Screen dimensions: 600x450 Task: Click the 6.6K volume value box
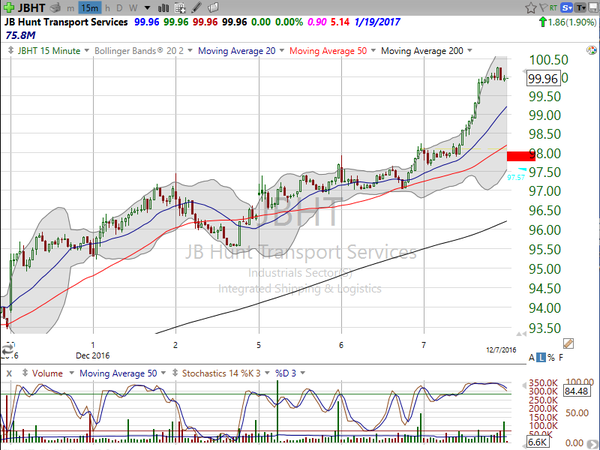coord(538,442)
